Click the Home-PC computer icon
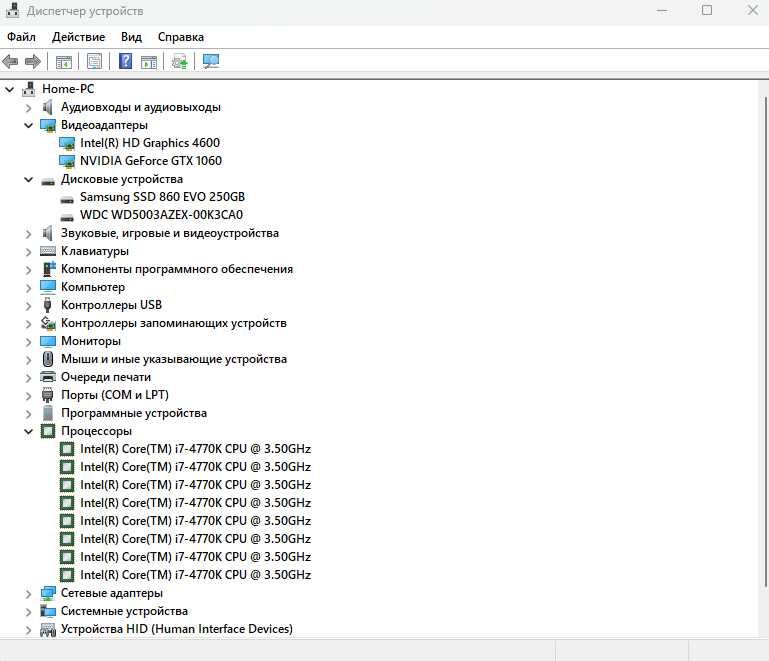 29,89
